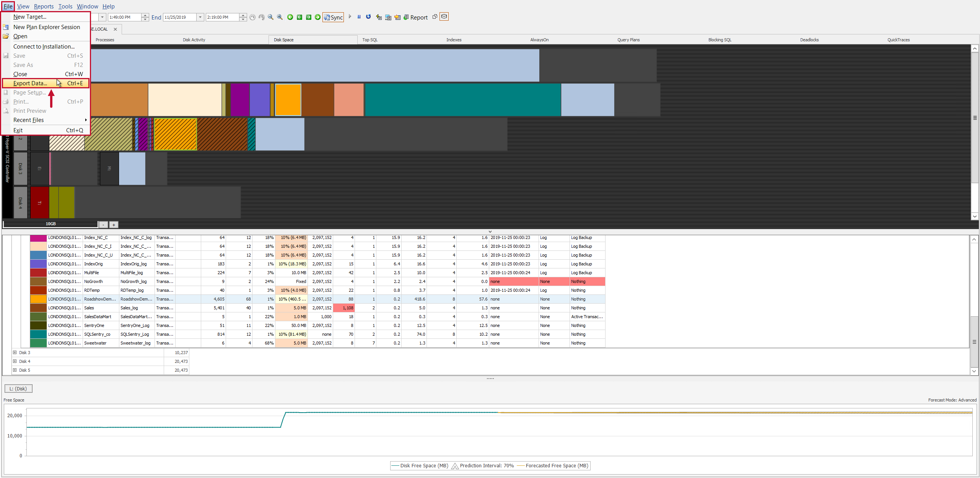The height and width of the screenshot is (478, 980).
Task: Click the plus button on the 10GB zoom slider
Action: (x=114, y=224)
